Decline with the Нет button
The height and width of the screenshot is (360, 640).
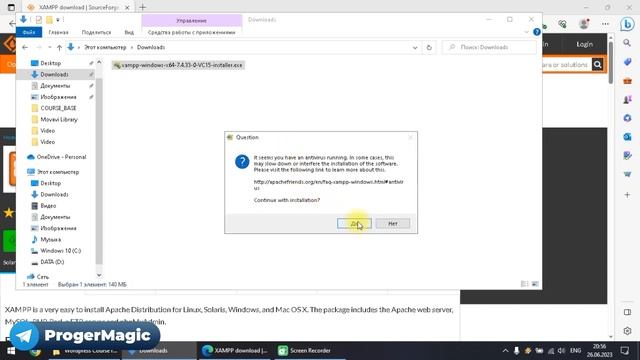pyautogui.click(x=393, y=223)
